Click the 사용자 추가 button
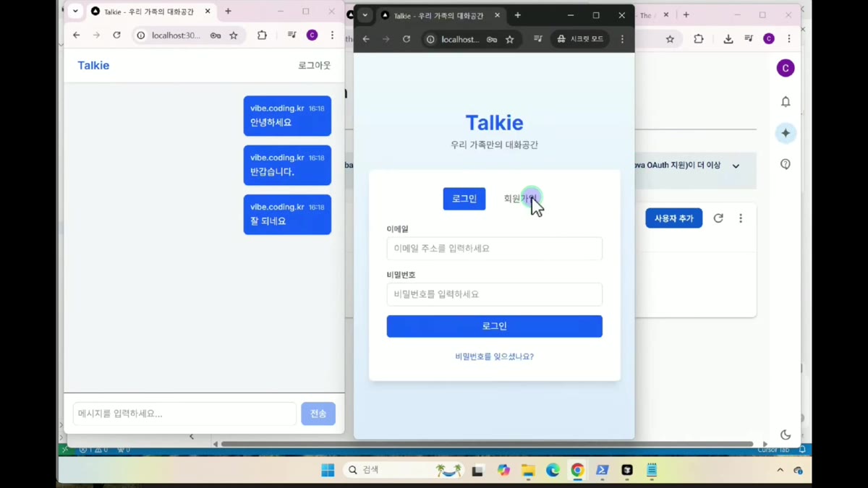The width and height of the screenshot is (868, 488). click(x=673, y=218)
